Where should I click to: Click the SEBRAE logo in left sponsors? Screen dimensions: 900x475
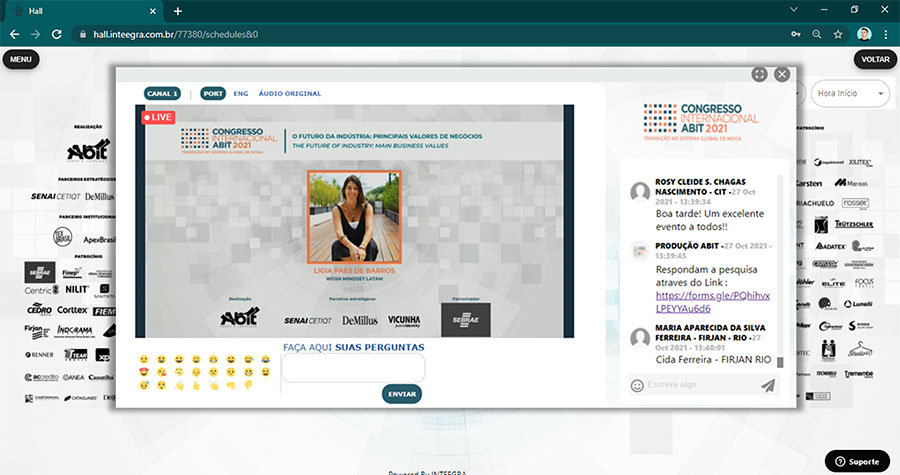pyautogui.click(x=40, y=272)
